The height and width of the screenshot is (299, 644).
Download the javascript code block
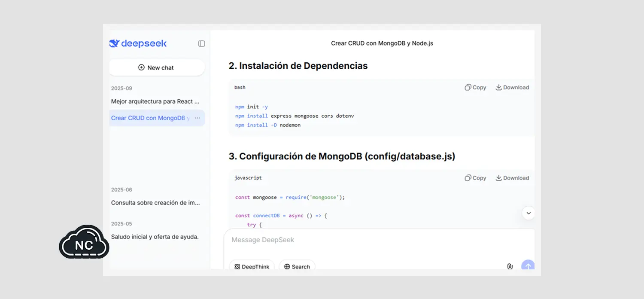pyautogui.click(x=512, y=178)
